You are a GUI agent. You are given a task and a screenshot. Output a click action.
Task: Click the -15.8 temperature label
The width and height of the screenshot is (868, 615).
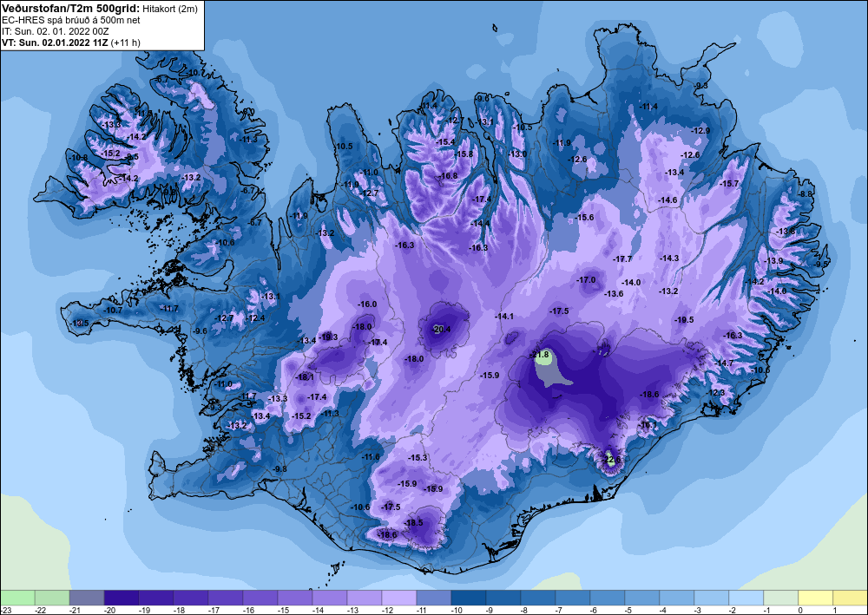click(464, 154)
